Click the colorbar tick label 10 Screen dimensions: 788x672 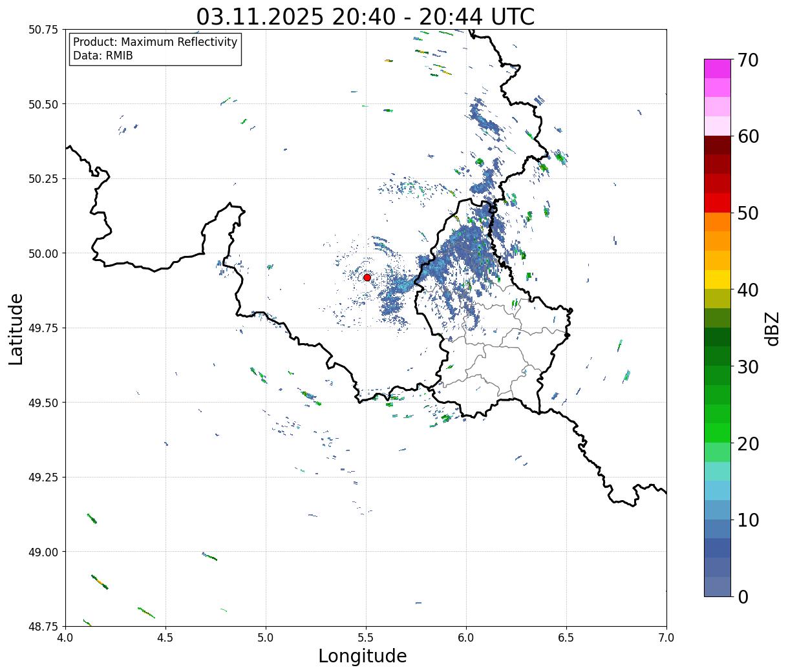pos(747,520)
